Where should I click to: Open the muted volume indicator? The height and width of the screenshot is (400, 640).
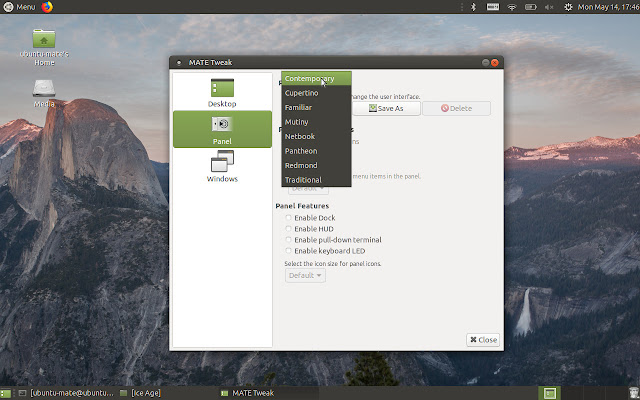[549, 7]
